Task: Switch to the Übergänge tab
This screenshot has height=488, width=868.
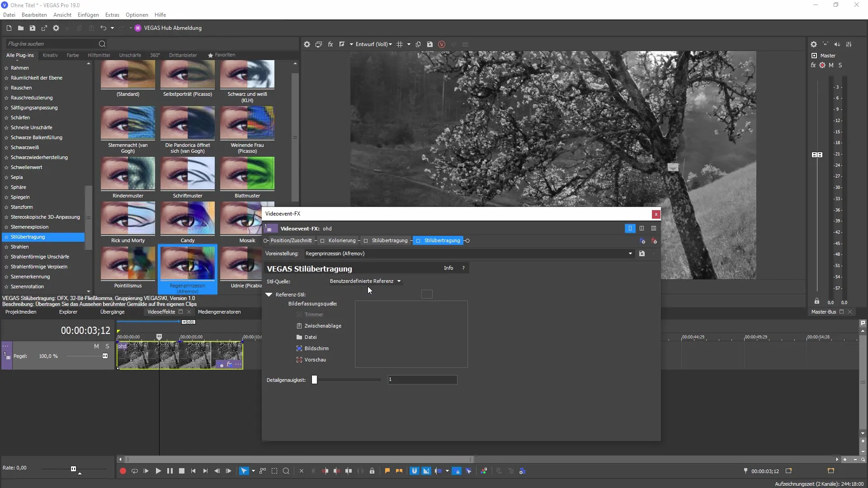Action: (112, 312)
